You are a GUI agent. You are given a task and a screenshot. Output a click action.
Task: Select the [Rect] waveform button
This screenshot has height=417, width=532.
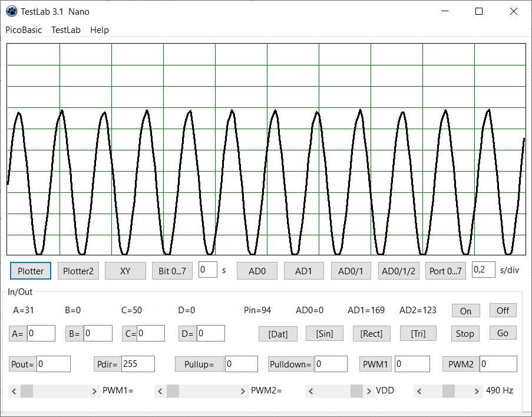[371, 333]
